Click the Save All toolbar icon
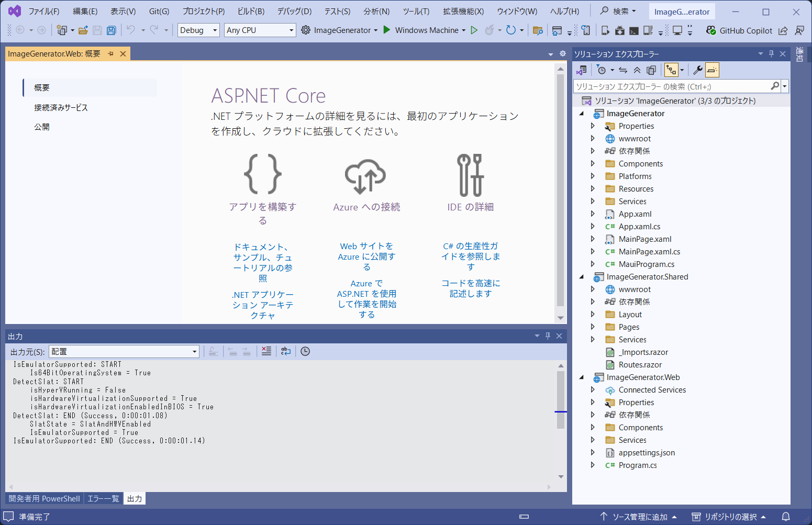The width and height of the screenshot is (812, 525). click(x=112, y=30)
